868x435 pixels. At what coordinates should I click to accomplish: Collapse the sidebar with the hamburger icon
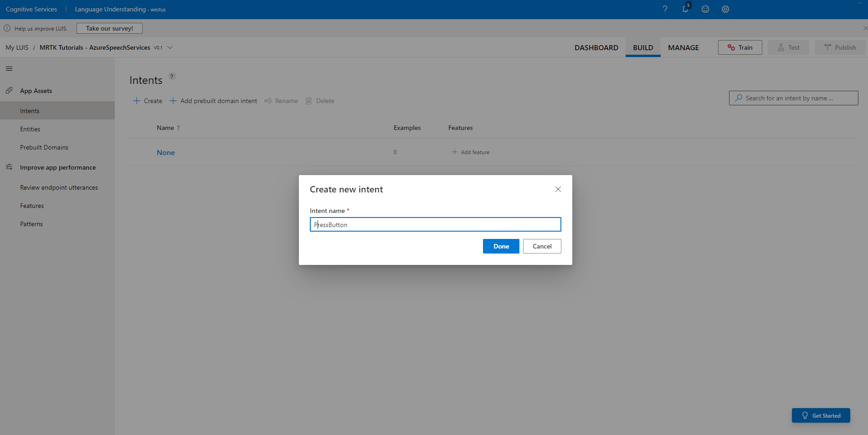point(9,68)
